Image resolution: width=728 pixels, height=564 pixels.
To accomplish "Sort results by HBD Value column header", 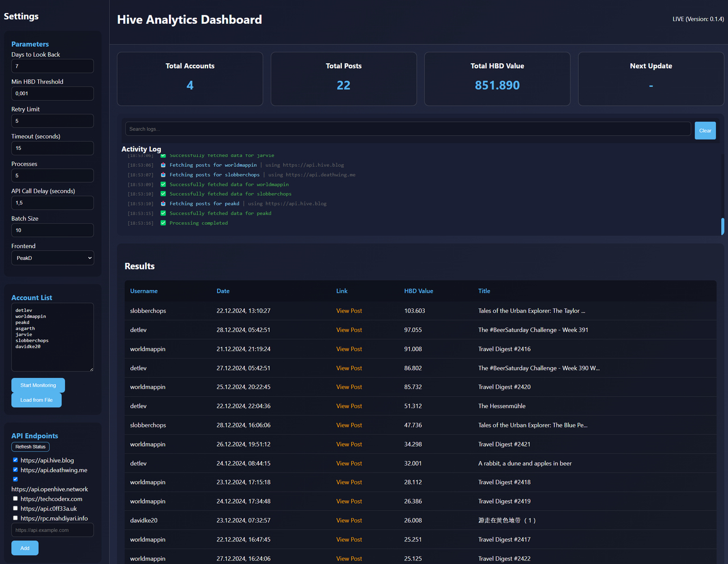I will [419, 291].
